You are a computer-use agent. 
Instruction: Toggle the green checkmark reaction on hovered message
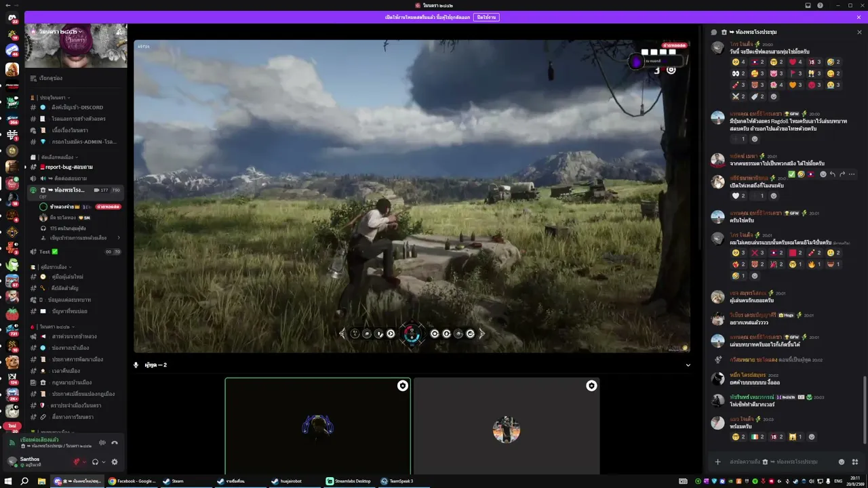coord(792,174)
